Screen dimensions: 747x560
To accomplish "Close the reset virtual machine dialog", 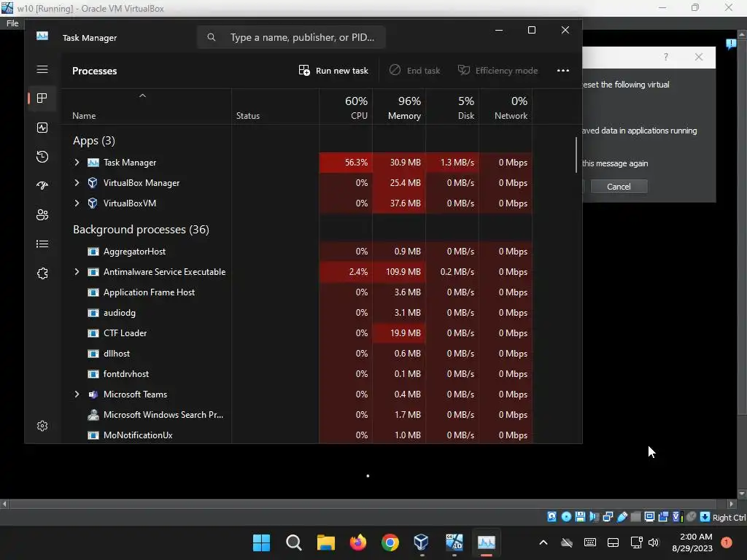I will tap(699, 57).
